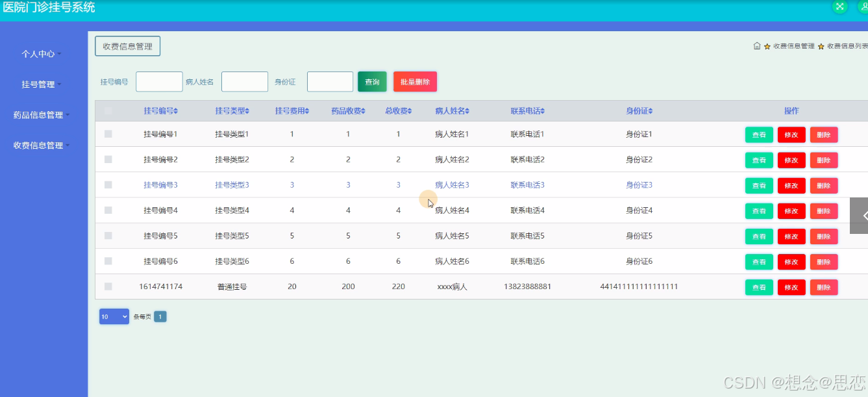Click 删除 for row 1614741174
The width and height of the screenshot is (868, 397).
point(824,287)
